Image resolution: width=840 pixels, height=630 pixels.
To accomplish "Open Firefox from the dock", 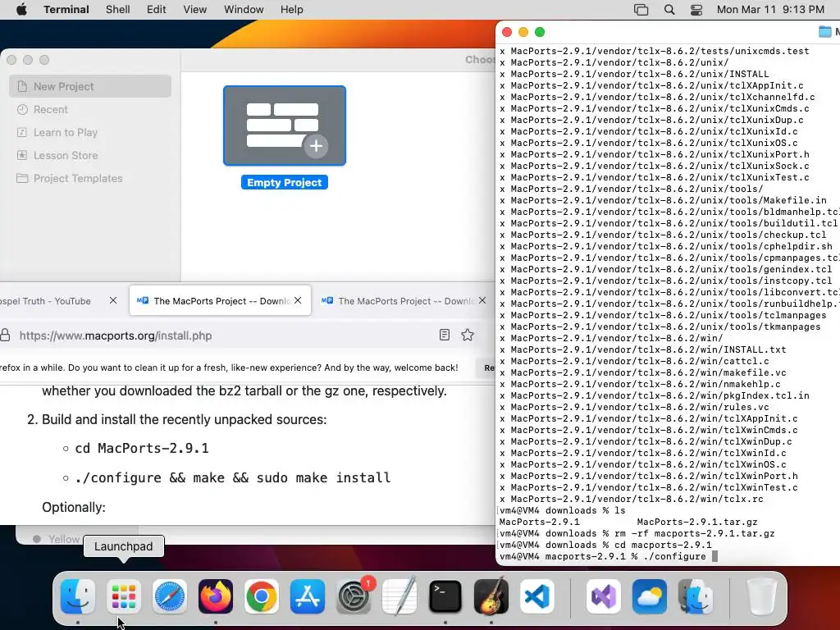I will 216,596.
